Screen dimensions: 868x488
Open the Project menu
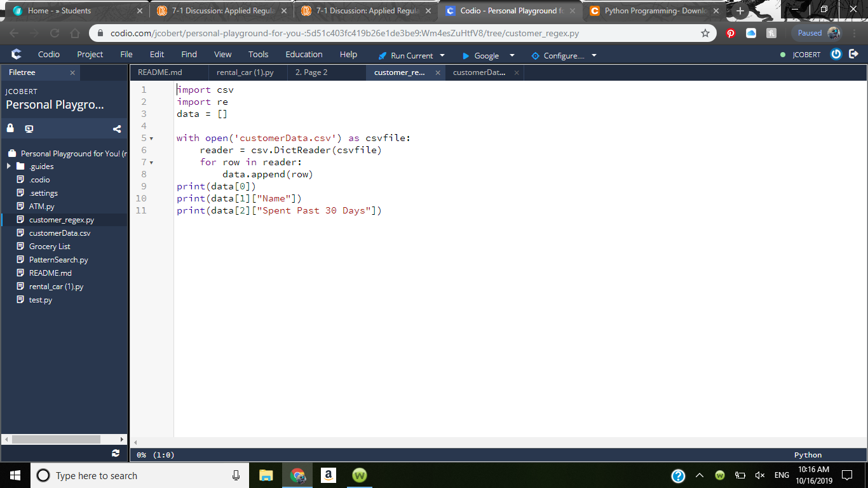tap(90, 55)
